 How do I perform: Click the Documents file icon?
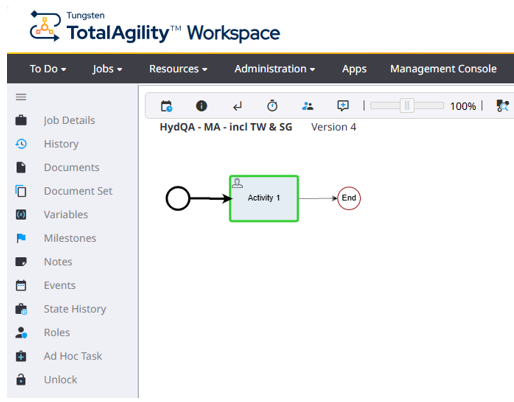[x=21, y=167]
